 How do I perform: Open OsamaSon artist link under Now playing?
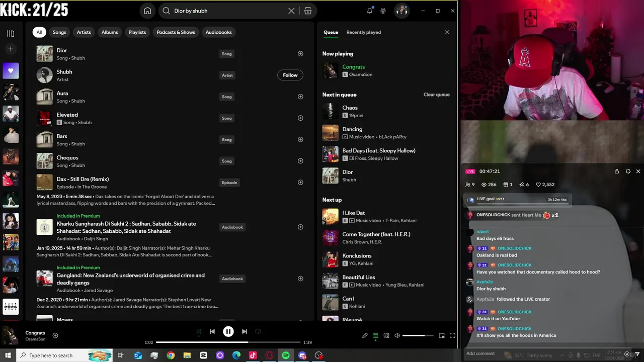(x=361, y=74)
